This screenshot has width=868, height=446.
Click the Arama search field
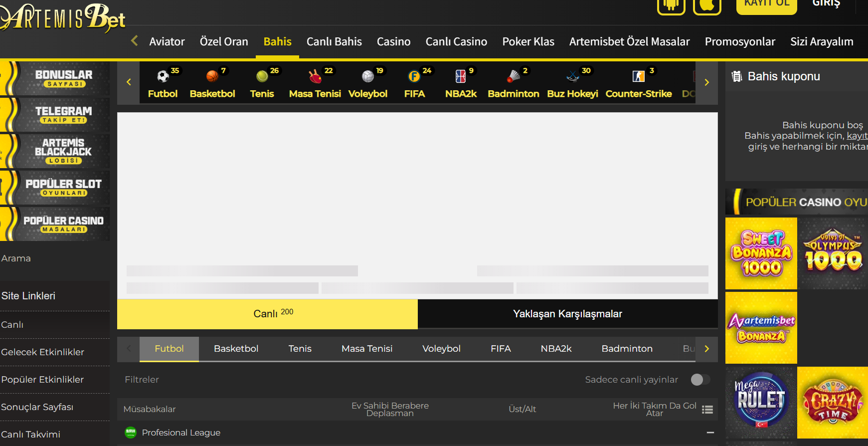(55, 258)
